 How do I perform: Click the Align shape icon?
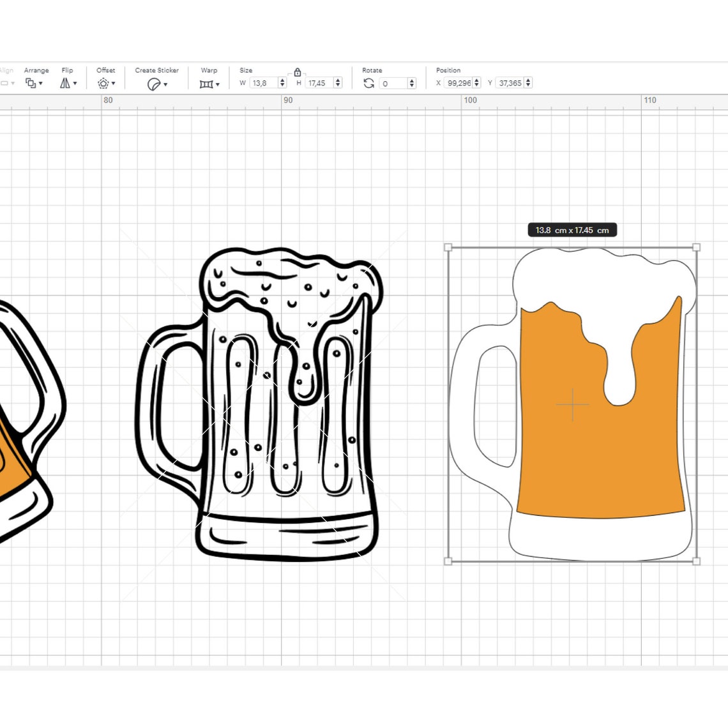tap(5, 83)
